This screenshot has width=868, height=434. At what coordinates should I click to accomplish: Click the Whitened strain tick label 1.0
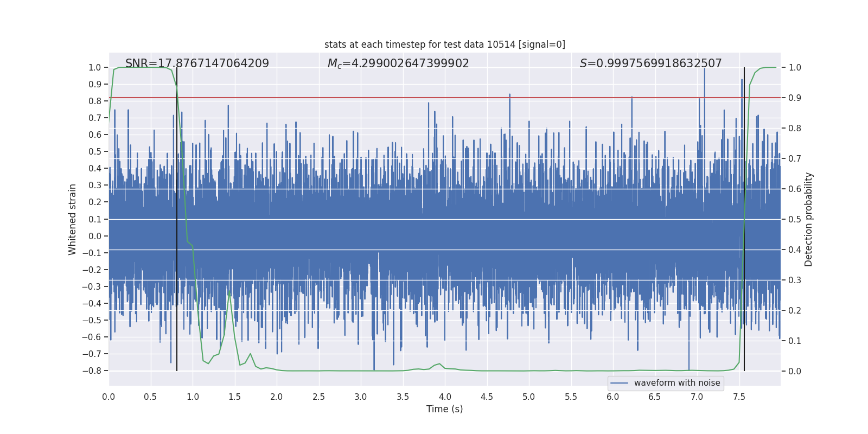[x=95, y=68]
